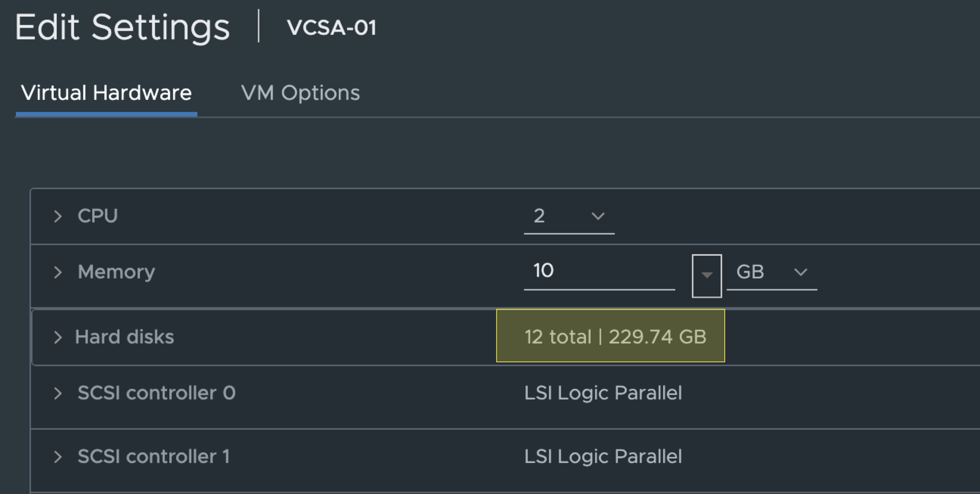The height and width of the screenshot is (494, 980).
Task: Select the Virtual Hardware tab
Action: [106, 93]
